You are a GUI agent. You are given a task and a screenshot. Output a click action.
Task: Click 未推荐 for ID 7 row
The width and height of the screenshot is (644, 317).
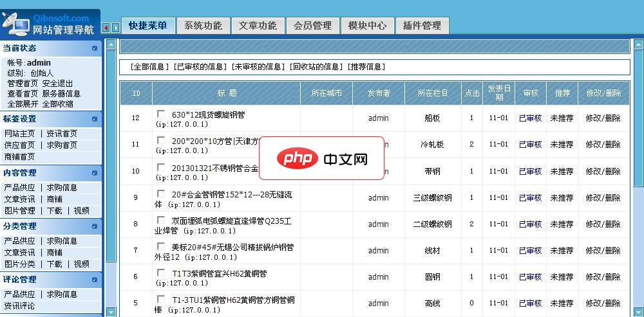pyautogui.click(x=562, y=251)
